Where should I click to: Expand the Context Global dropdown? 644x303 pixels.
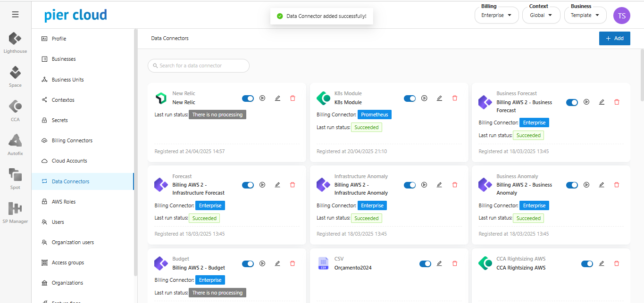click(x=541, y=15)
